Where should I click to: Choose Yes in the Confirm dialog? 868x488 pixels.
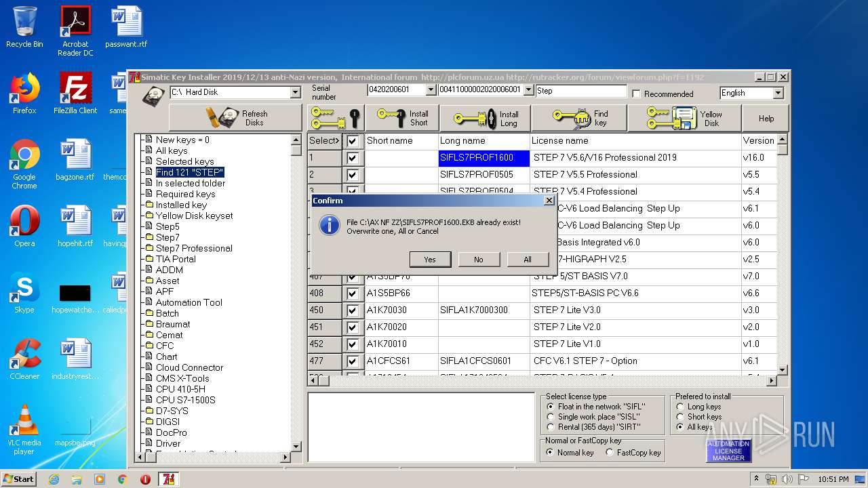tap(430, 259)
